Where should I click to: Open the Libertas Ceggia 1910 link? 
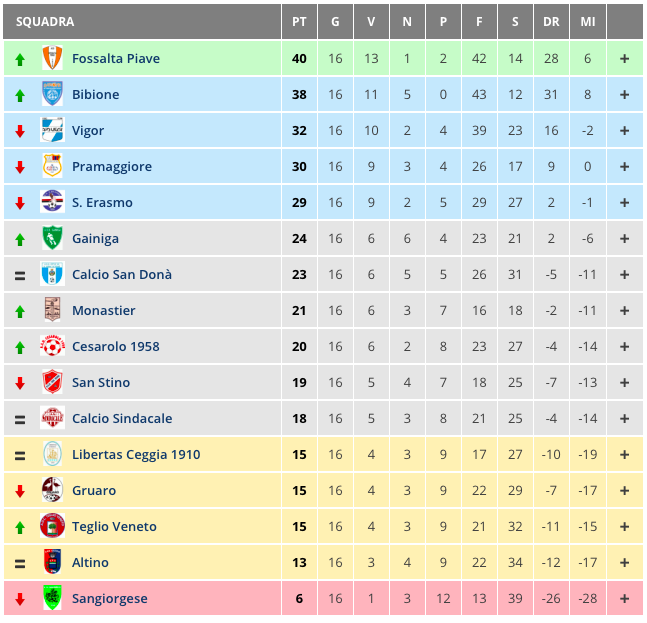[x=136, y=454]
